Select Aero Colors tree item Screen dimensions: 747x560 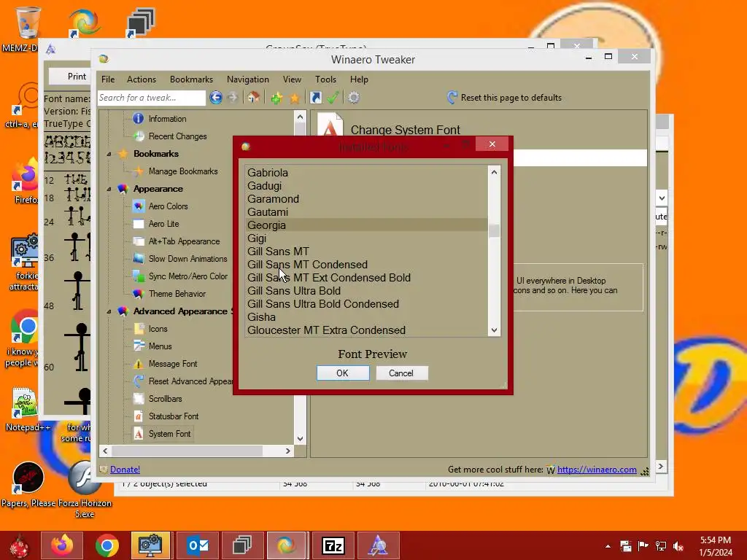point(169,206)
